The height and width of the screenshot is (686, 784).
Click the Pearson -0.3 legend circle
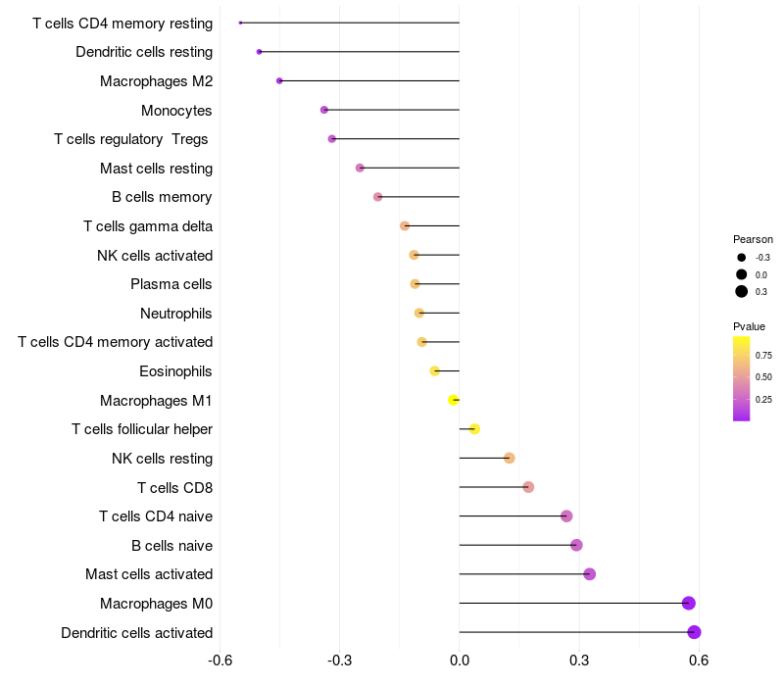[x=741, y=258]
